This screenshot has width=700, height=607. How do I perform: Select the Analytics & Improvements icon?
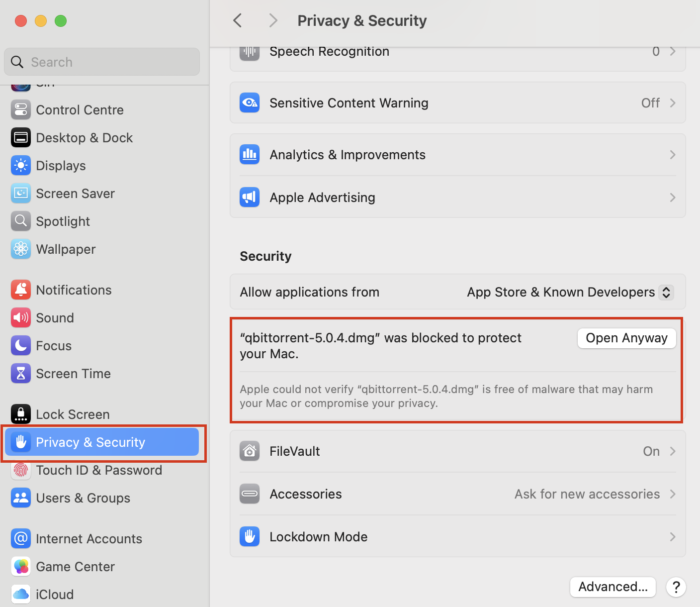(250, 154)
